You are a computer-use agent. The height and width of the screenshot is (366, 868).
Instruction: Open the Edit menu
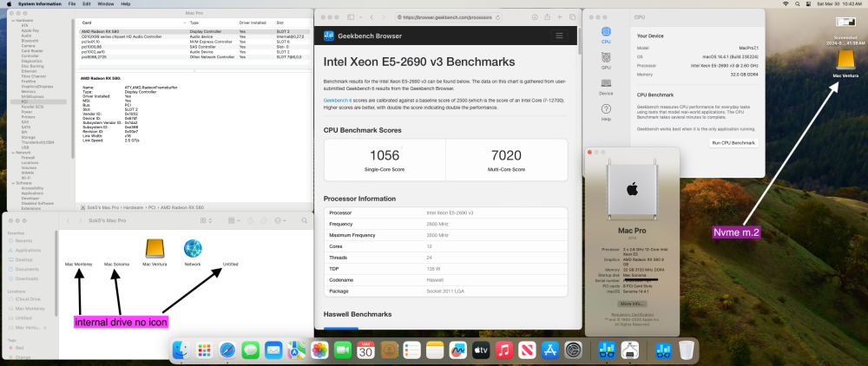(x=87, y=3)
